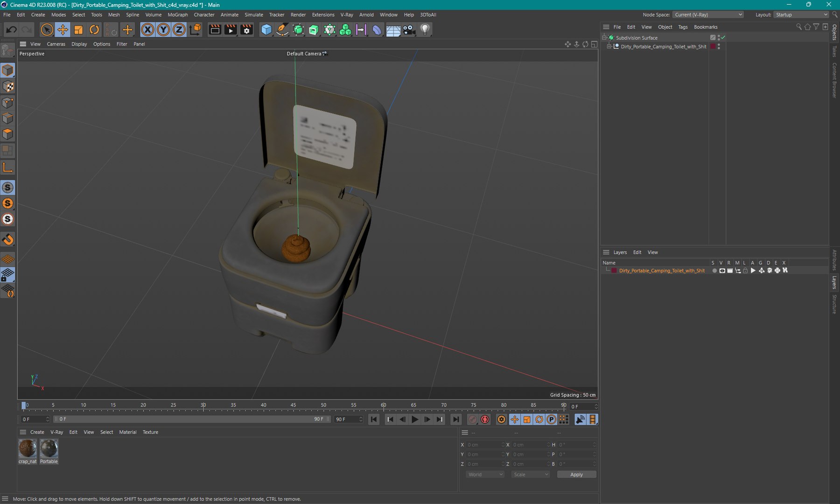This screenshot has height=504, width=840.
Task: Switch to Texture mode icon
Action: (8, 86)
